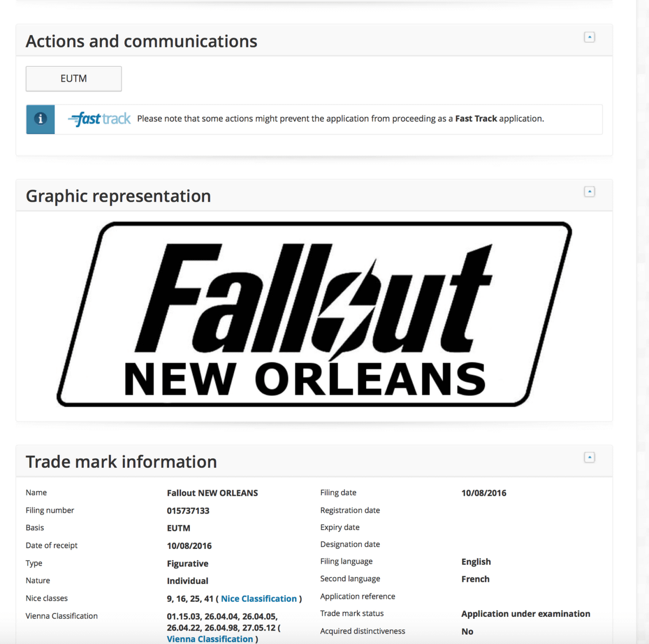The width and height of the screenshot is (649, 644).
Task: Open the Fallout New Orleans logo image
Action: [x=314, y=314]
